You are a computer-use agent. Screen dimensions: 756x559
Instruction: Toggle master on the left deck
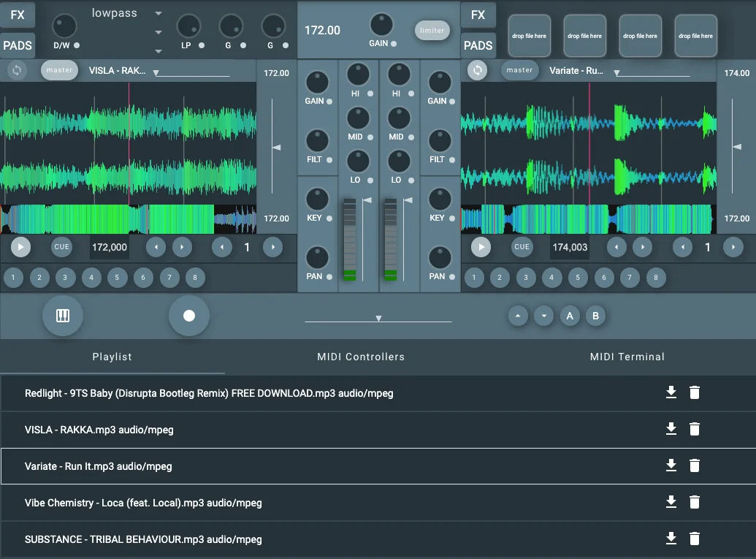59,70
